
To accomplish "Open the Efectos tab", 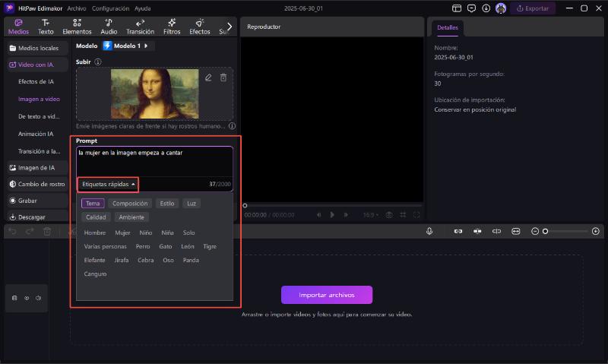I will point(200,27).
